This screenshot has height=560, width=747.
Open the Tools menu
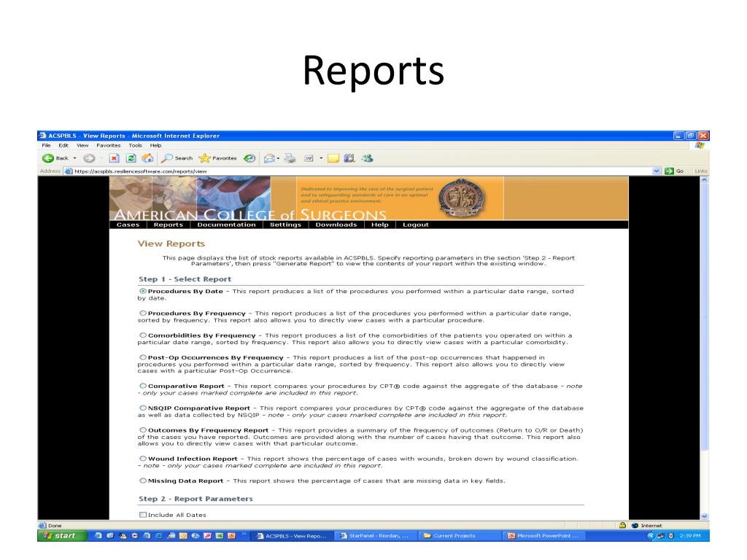pos(135,145)
